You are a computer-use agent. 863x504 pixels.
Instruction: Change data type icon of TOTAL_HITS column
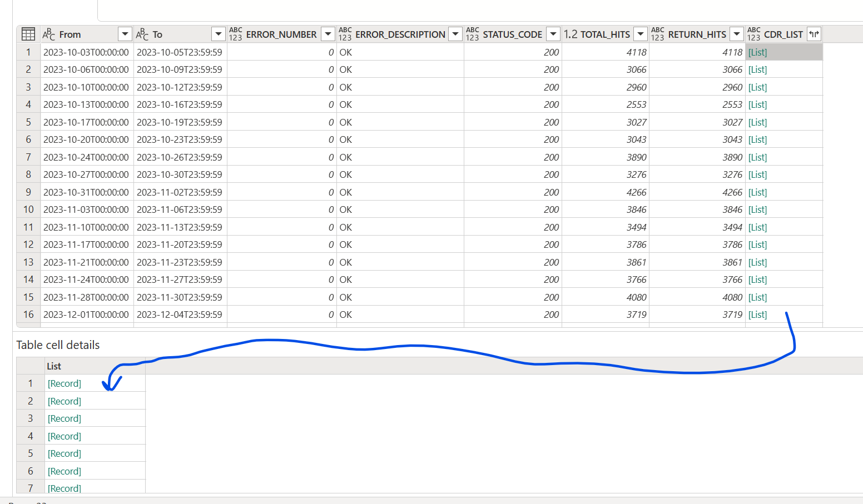coord(571,34)
